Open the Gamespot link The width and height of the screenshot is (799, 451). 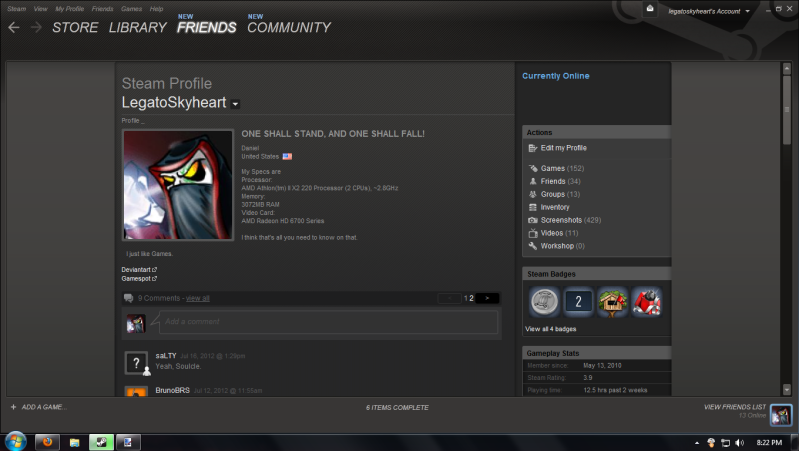(x=139, y=279)
